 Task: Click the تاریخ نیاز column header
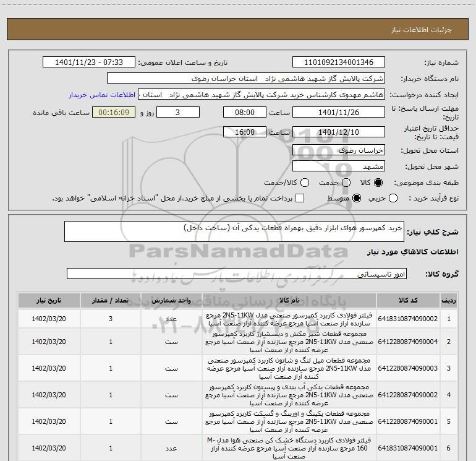[48, 300]
